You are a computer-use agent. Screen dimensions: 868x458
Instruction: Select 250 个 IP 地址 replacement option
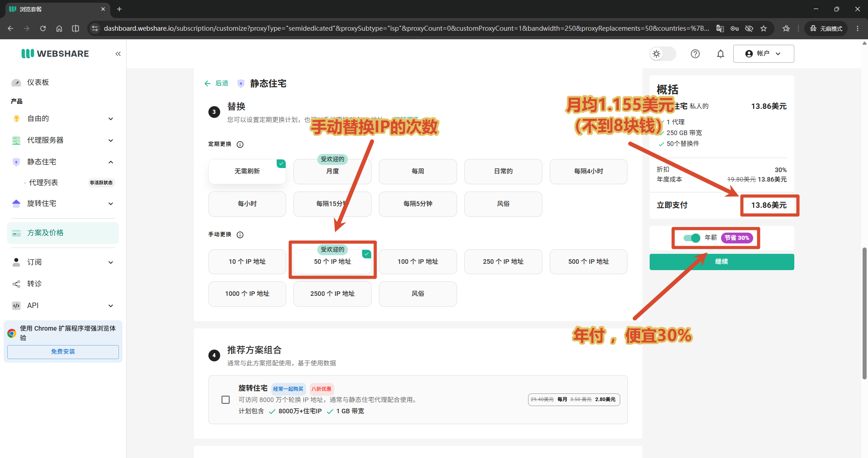503,262
